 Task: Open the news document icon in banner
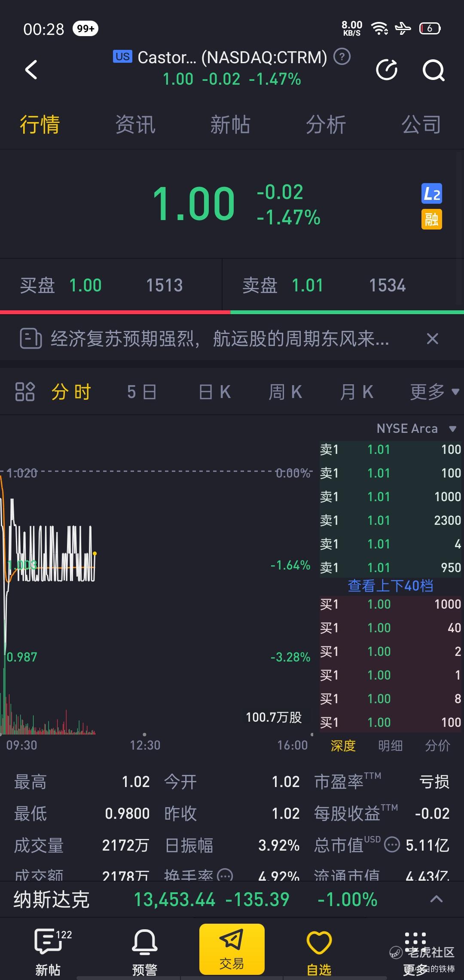point(31,339)
